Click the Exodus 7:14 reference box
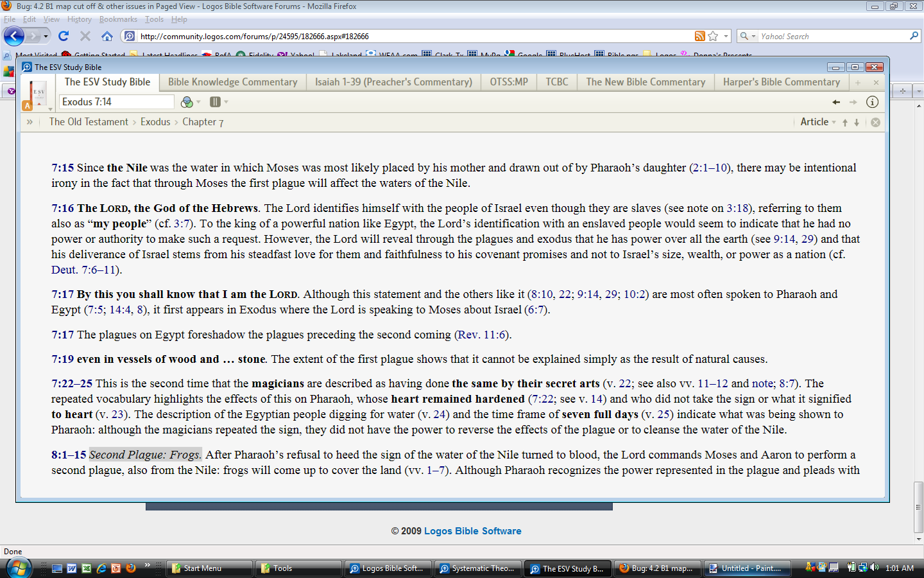924x578 pixels. tap(116, 101)
